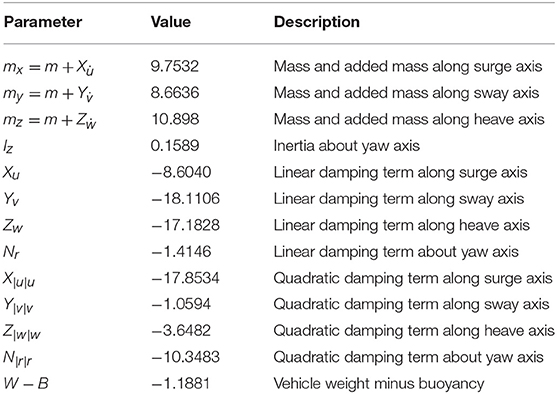Click the value −18.1106

coord(185,199)
